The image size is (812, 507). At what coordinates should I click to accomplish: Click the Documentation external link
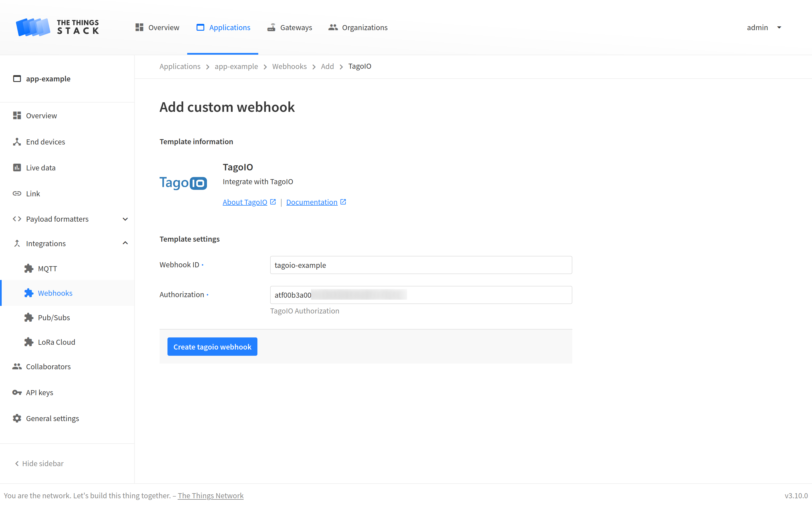click(316, 201)
